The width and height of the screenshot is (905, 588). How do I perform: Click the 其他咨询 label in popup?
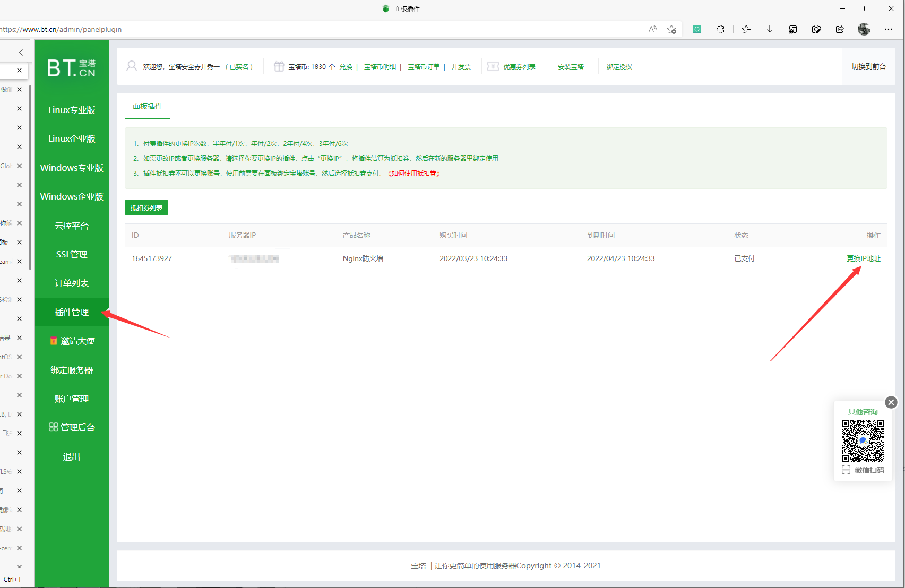[863, 412]
